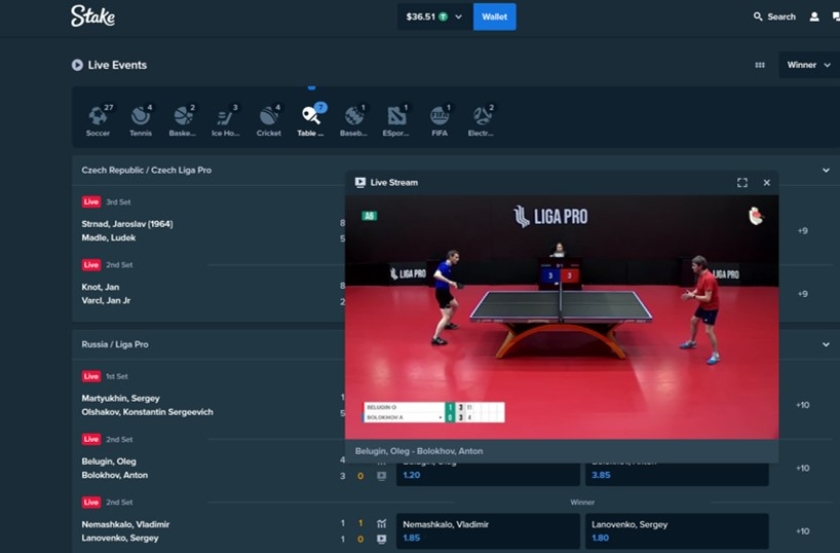Open the Cricket live events category

[268, 121]
